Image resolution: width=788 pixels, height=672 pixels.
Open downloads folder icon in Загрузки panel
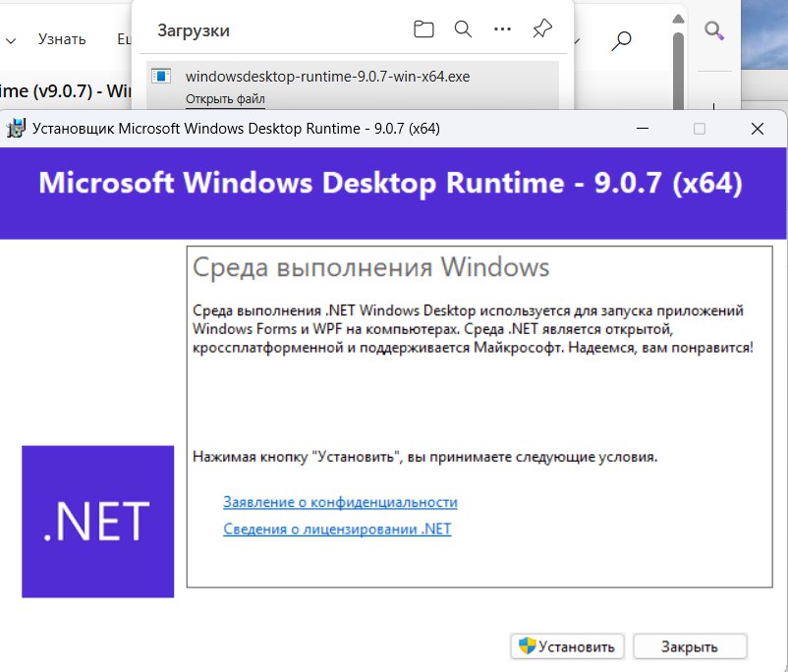[x=423, y=29]
